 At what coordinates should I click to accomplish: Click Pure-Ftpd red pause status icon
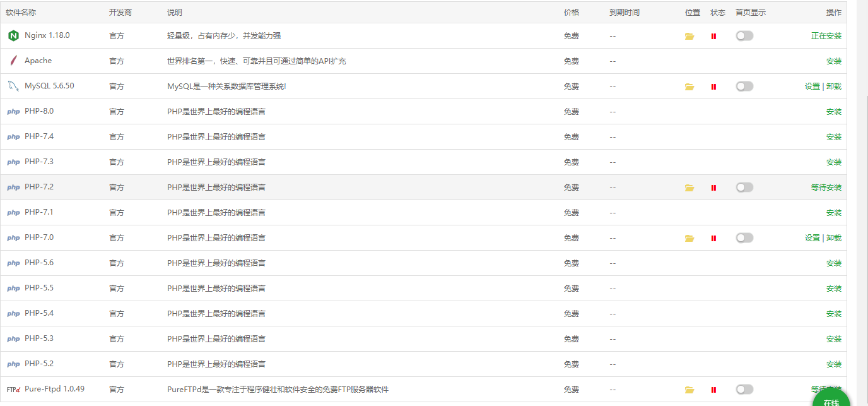(713, 390)
